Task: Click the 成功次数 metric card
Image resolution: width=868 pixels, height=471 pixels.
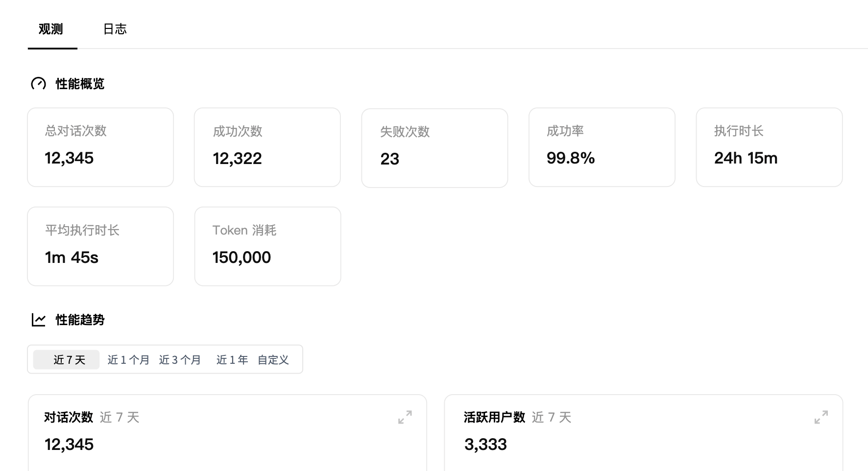Action: (267, 147)
